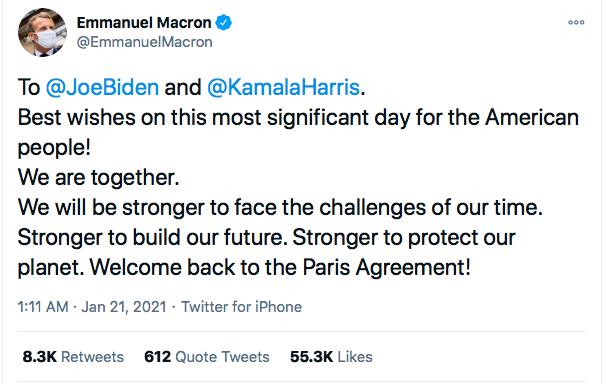Screen dimensions: 604x384
Task: Click the 'We are together.' tweet line
Action: point(99,178)
